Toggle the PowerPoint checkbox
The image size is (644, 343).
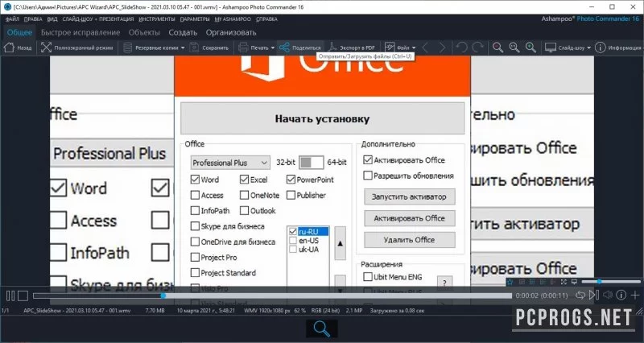[x=291, y=180]
